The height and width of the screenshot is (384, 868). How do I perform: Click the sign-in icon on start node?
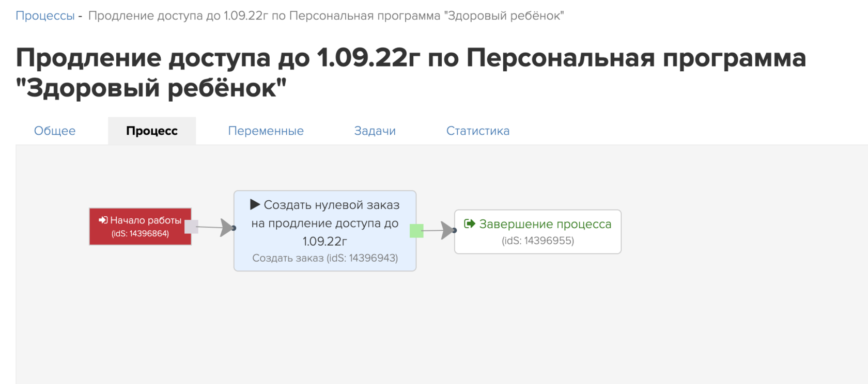tap(103, 220)
